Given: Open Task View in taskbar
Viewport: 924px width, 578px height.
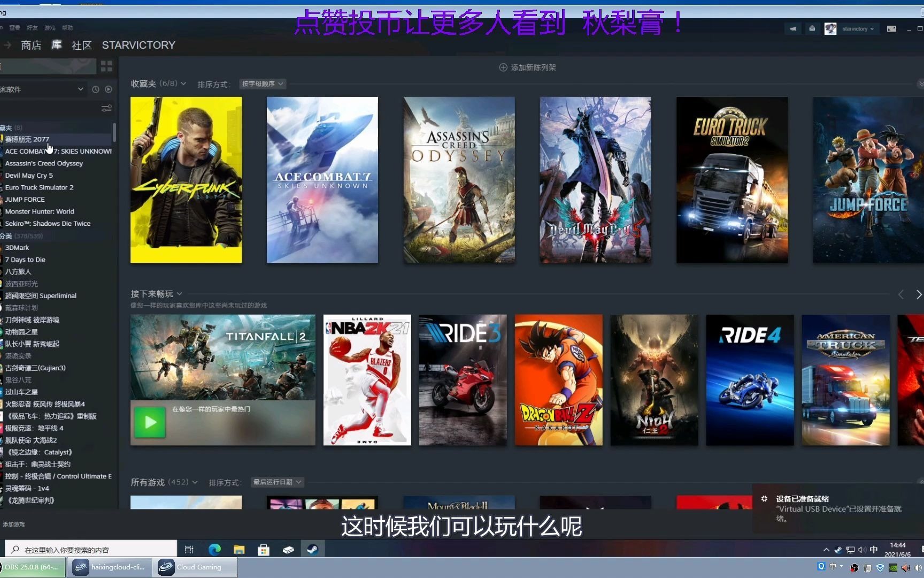Looking at the screenshot, I should click(189, 549).
